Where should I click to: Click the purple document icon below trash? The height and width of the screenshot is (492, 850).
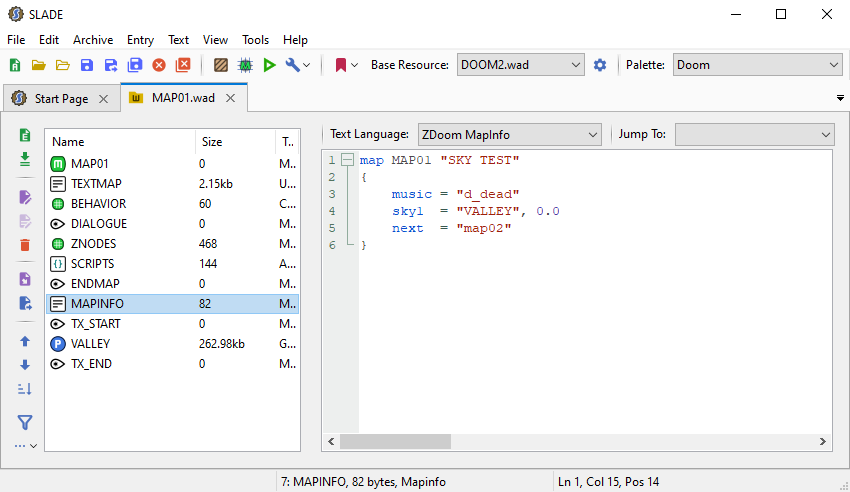coord(25,279)
